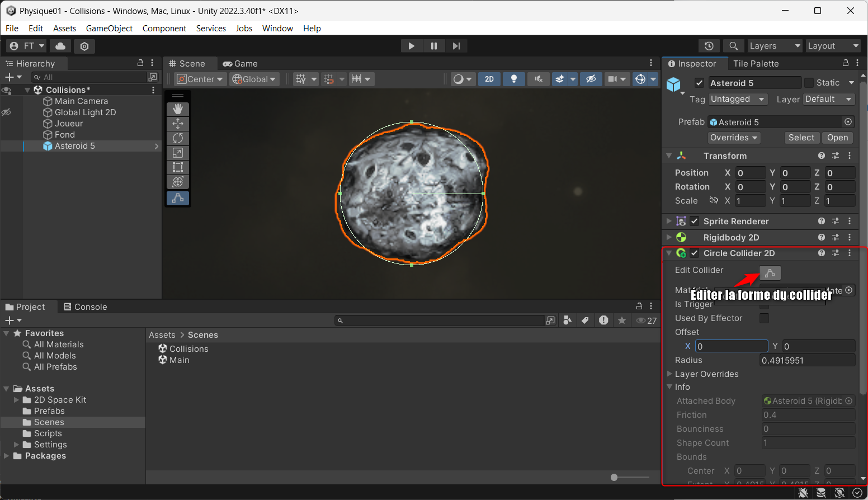The width and height of the screenshot is (868, 500).
Task: Select the Rotate tool
Action: pyautogui.click(x=178, y=138)
